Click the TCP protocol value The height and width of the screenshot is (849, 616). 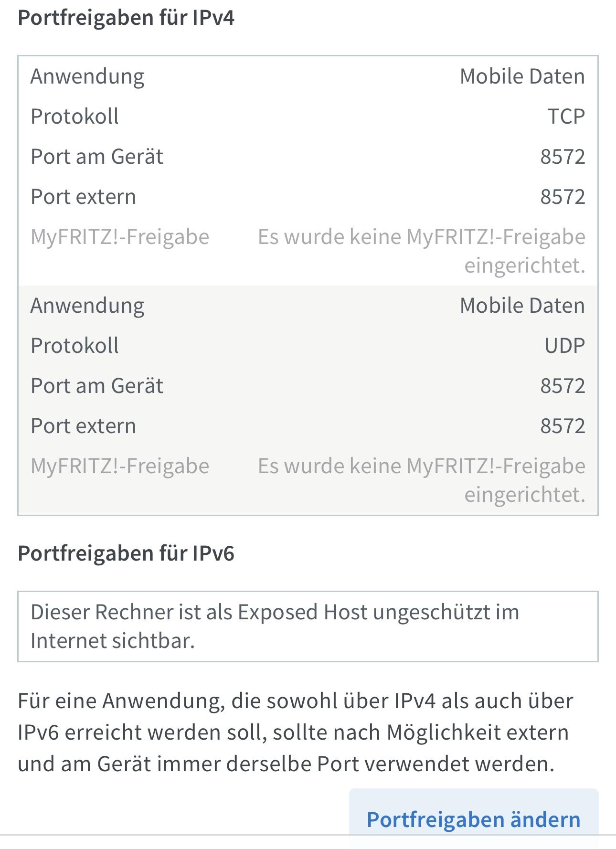pos(566,117)
